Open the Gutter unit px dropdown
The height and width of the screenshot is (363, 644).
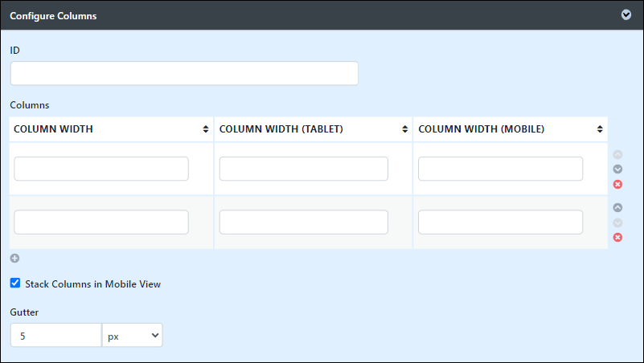(x=132, y=336)
